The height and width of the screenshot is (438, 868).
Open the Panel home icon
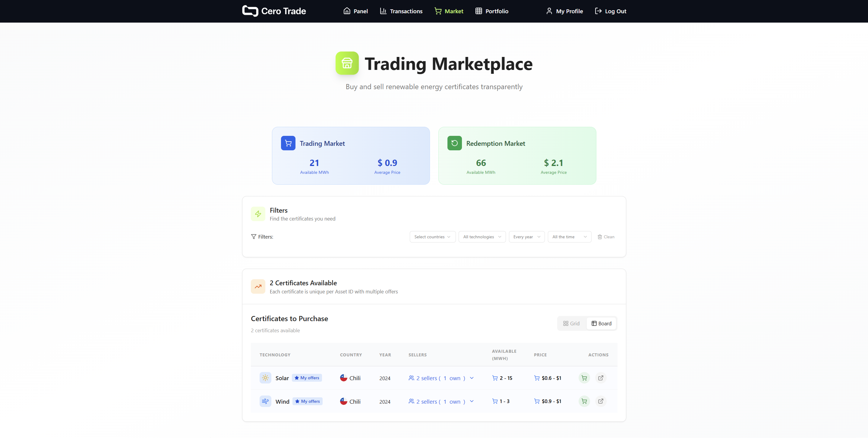click(x=347, y=11)
